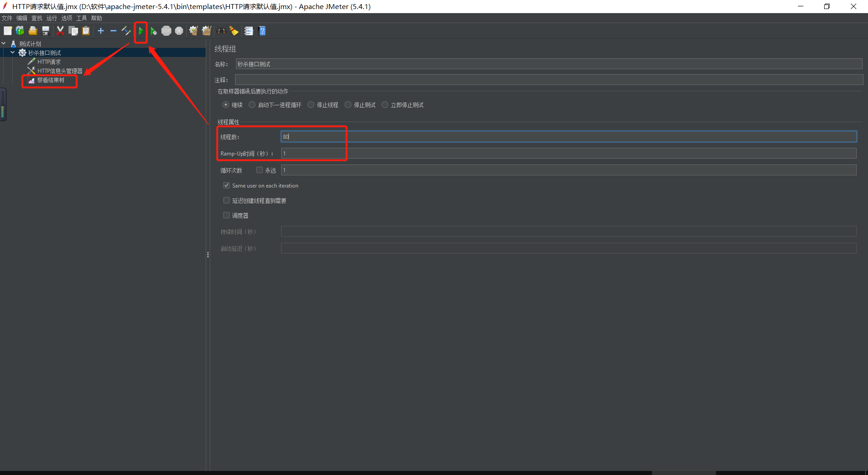Enable the 调度器 scheduler checkbox
This screenshot has height=475, width=868.
(226, 215)
